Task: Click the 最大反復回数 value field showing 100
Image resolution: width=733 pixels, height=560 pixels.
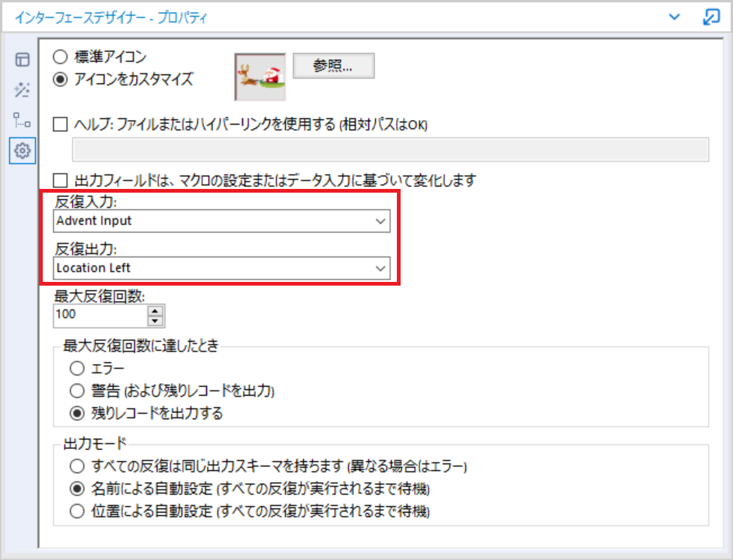Action: (100, 314)
